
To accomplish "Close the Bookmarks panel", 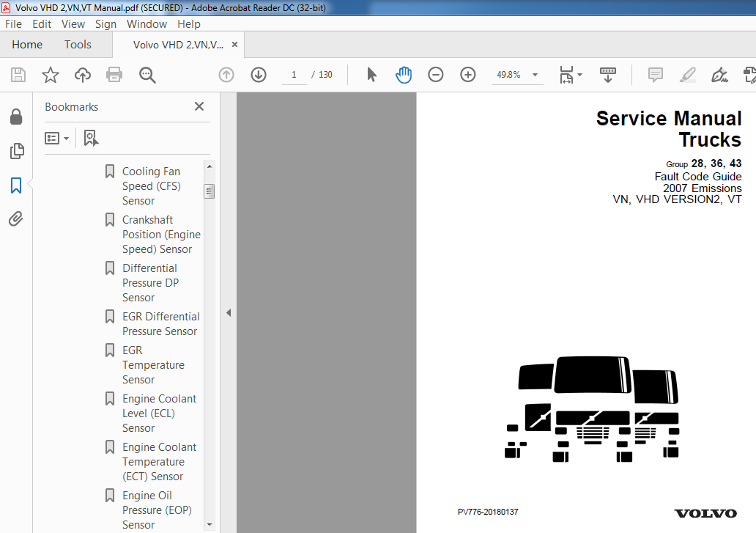I will tap(199, 106).
